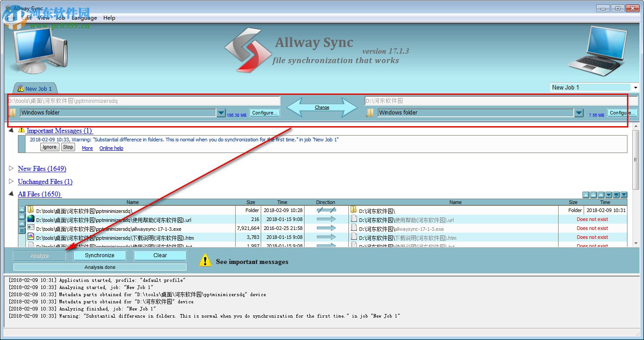Image resolution: width=644 pixels, height=340 pixels.
Task: Click the jump-to-top icon in the left gutter beside the file rows
Action: 21,209
